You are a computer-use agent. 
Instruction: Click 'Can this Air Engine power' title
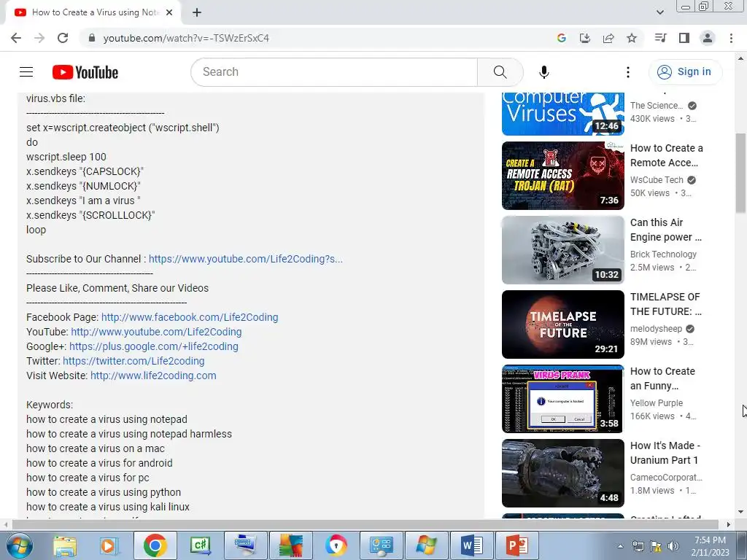click(x=666, y=230)
